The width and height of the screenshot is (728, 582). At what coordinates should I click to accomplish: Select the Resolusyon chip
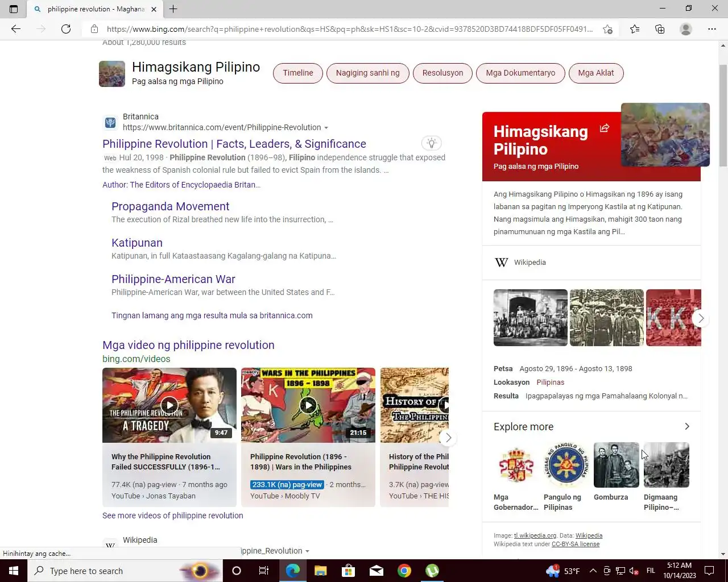[x=442, y=73]
